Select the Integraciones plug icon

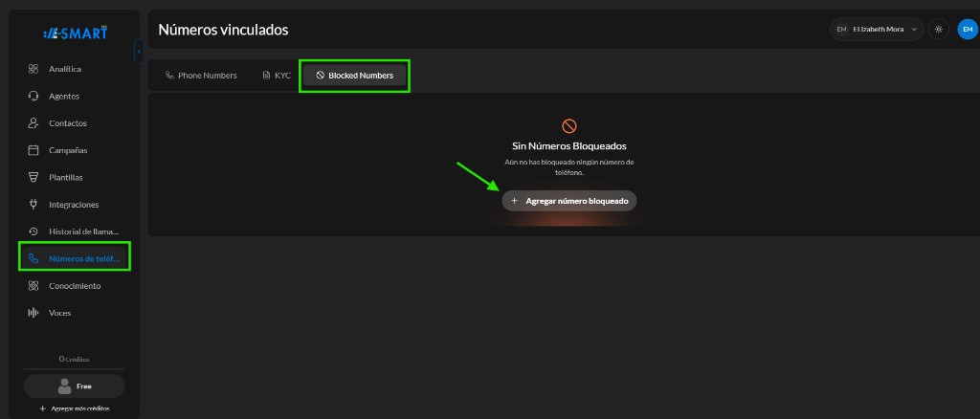(x=33, y=204)
